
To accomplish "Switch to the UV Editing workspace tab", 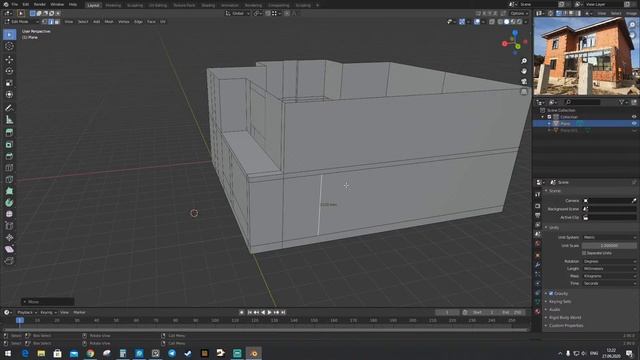I will (x=158, y=5).
